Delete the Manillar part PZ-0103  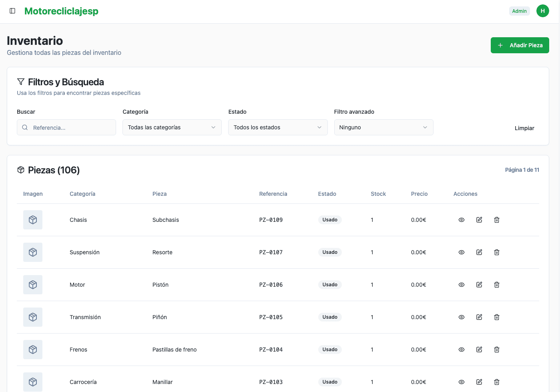[x=497, y=382]
